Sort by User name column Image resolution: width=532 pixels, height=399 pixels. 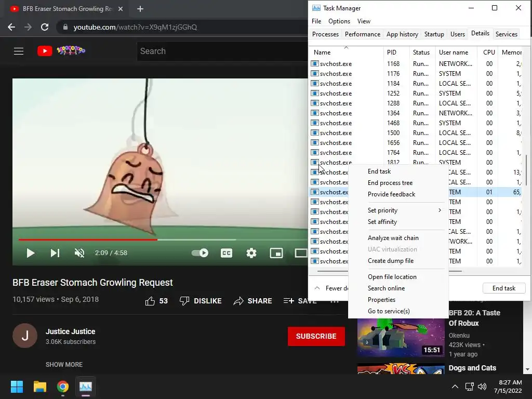[456, 52]
